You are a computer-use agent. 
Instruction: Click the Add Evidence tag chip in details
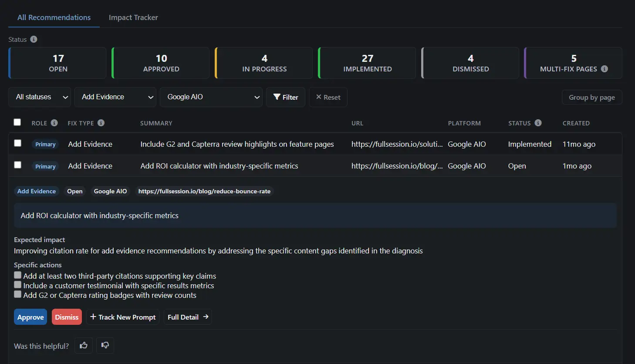tap(37, 191)
